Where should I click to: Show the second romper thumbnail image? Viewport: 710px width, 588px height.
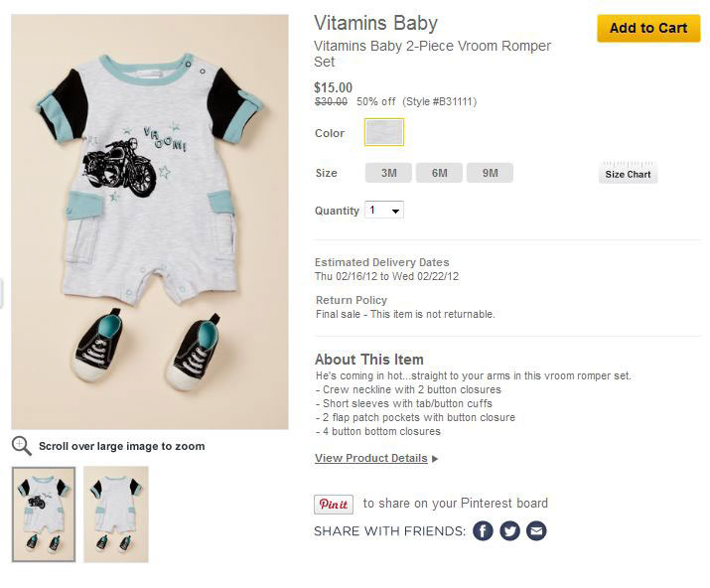(x=116, y=514)
